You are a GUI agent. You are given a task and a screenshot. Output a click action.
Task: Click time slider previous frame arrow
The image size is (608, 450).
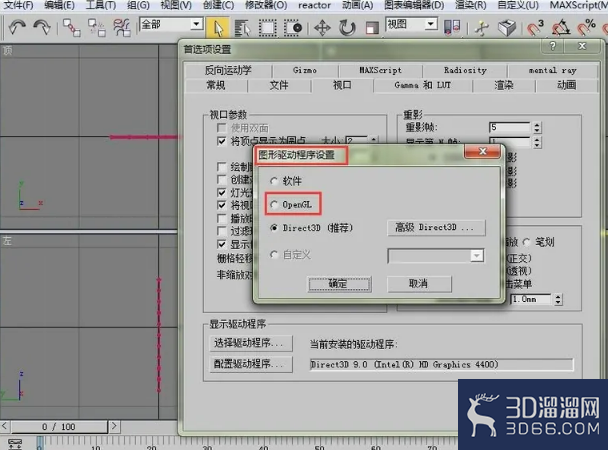[x=4, y=426]
